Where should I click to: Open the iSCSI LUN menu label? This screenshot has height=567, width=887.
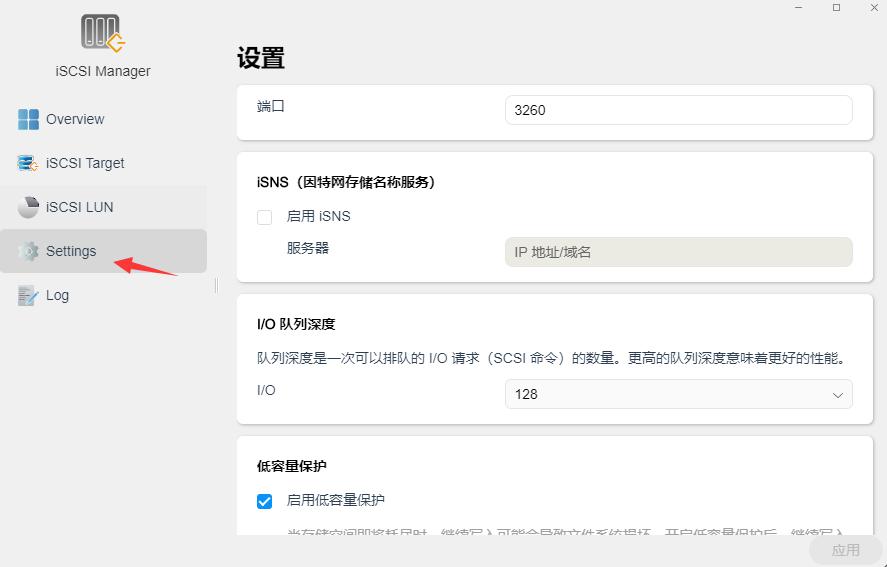(80, 207)
